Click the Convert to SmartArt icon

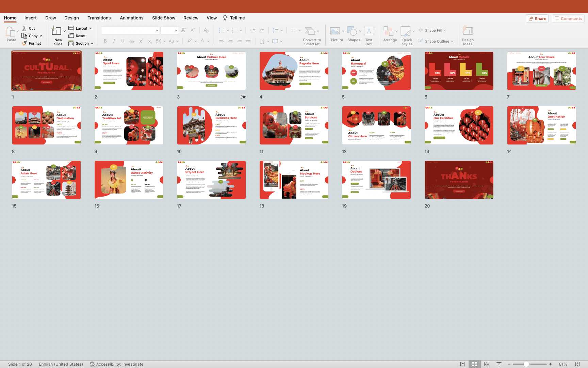coord(310,32)
